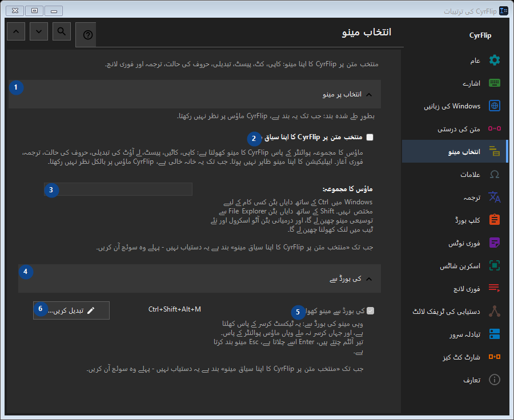The height and width of the screenshot is (420, 514).
Task: Minimize the CyrFlip settings window
Action: (x=54, y=11)
